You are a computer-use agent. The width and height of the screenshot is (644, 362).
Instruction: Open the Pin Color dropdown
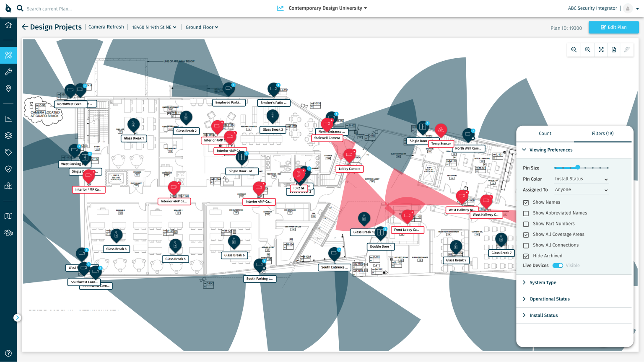(x=581, y=178)
